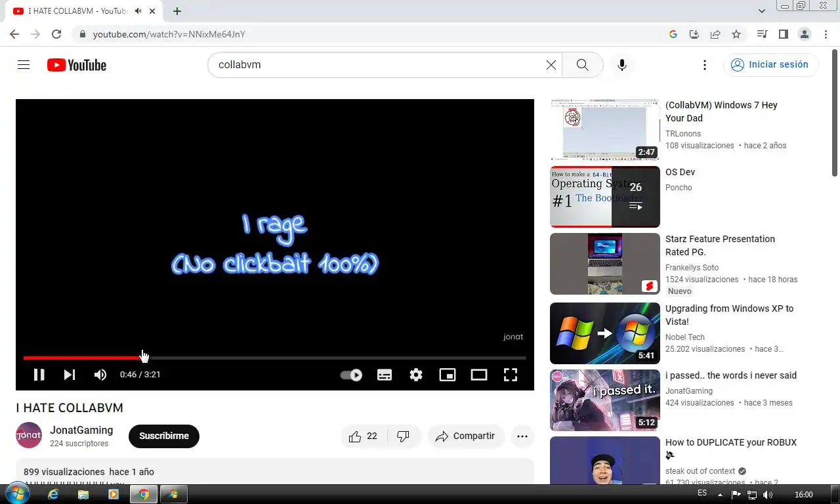This screenshot has height=504, width=840.
Task: Open Chrome profile avatar
Action: coord(805,34)
